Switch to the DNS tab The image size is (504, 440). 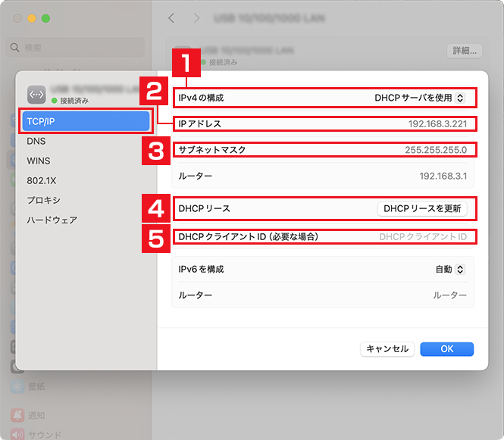click(x=36, y=141)
